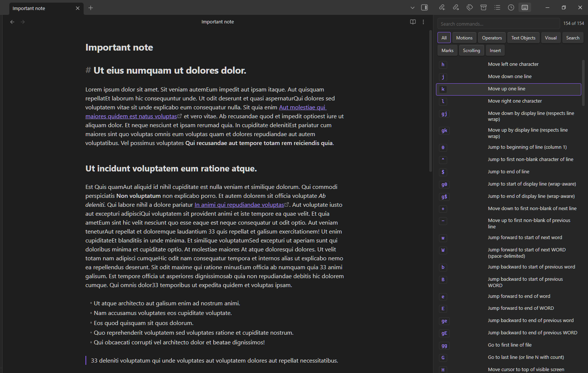Click the 'gE' key badge
The image size is (588, 373).
point(444,333)
